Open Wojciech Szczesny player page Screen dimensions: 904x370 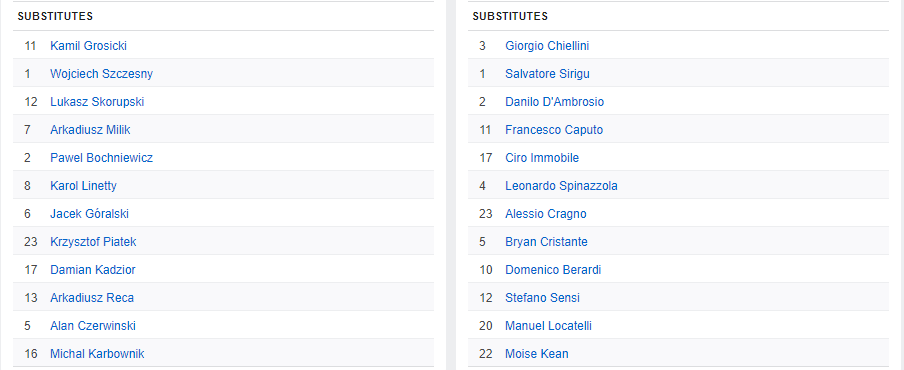101,74
